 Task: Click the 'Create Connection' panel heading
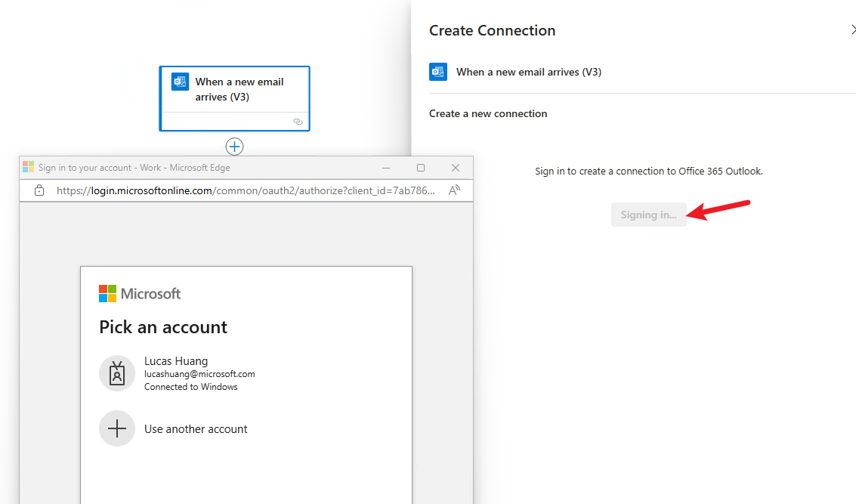point(493,30)
